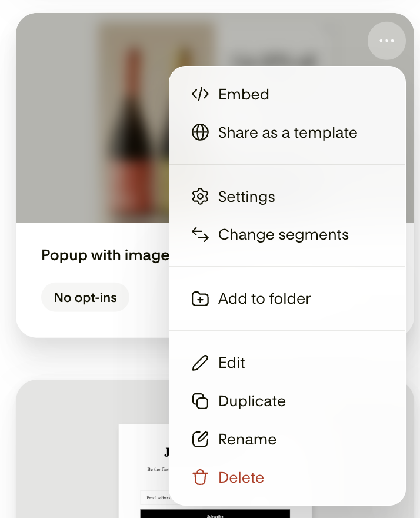
Task: Click the globe icon for template sharing
Action: (x=200, y=132)
